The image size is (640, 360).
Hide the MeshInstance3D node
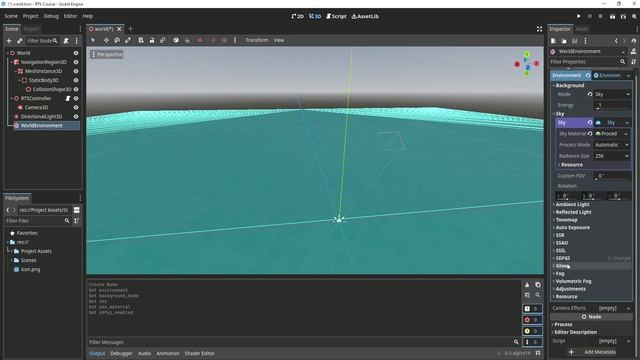coord(76,71)
